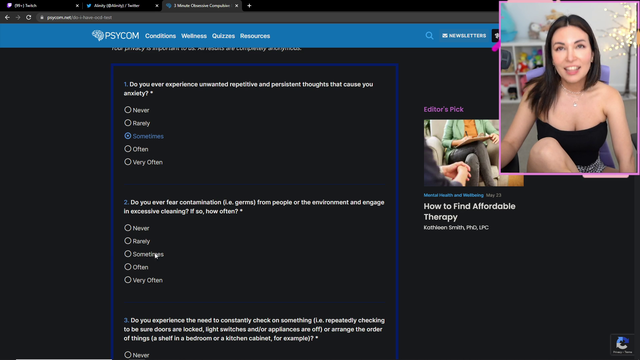
Task: Click the Editor's Pick heading
Action: click(443, 109)
